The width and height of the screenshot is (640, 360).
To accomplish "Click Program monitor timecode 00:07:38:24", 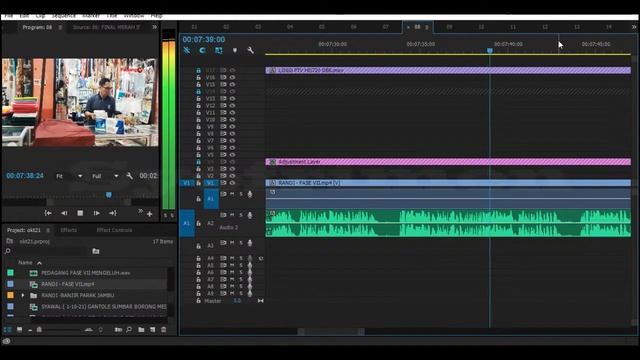I will point(25,176).
